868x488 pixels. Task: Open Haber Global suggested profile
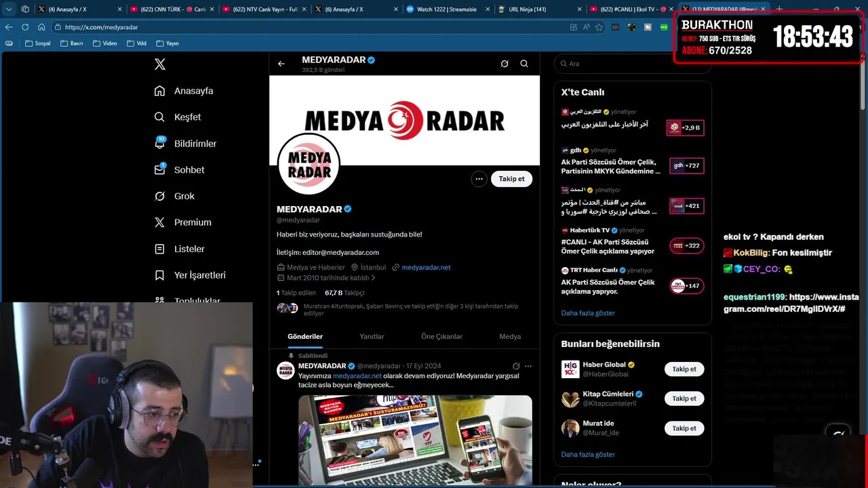point(604,365)
